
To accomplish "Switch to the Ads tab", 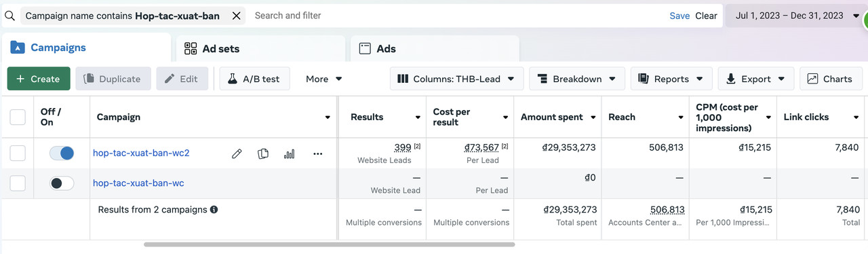I will coord(434,48).
